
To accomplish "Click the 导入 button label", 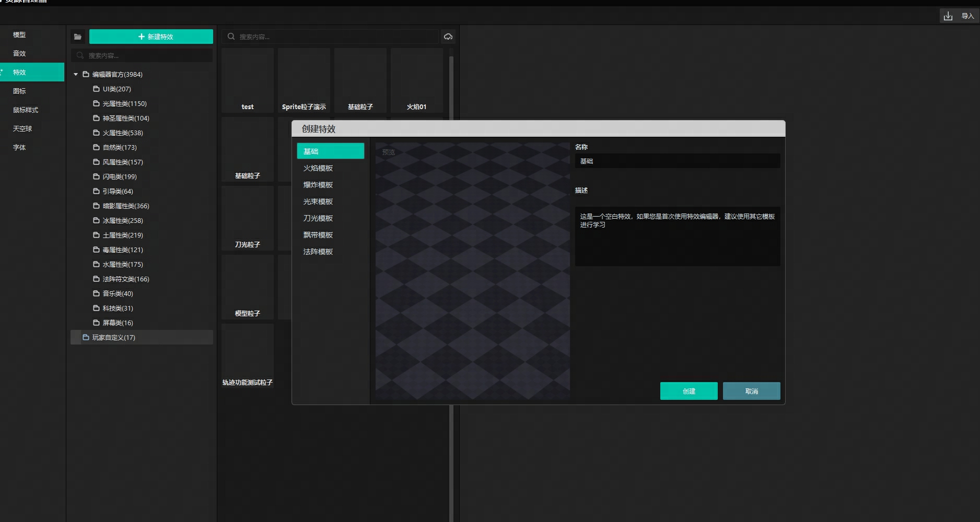I will tap(967, 16).
